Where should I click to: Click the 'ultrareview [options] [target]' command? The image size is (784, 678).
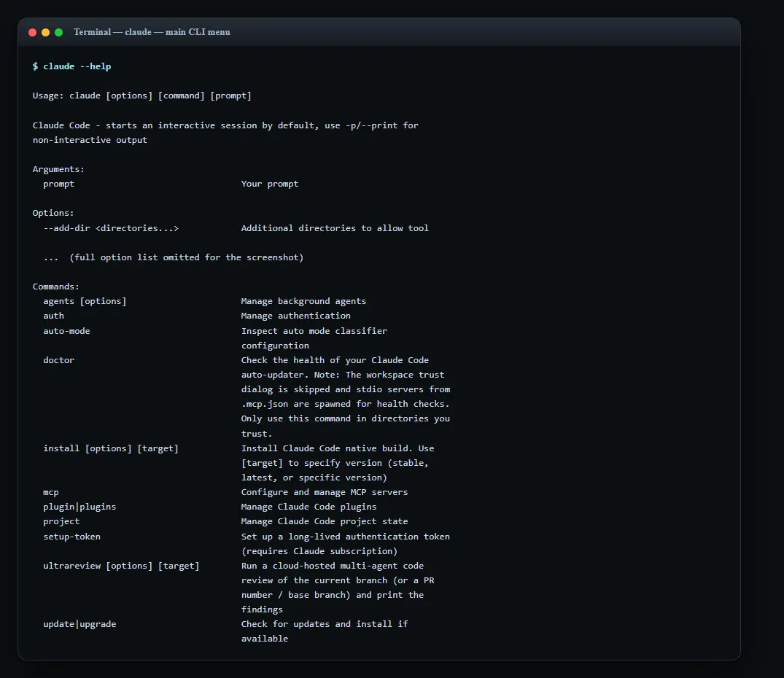tap(121, 566)
